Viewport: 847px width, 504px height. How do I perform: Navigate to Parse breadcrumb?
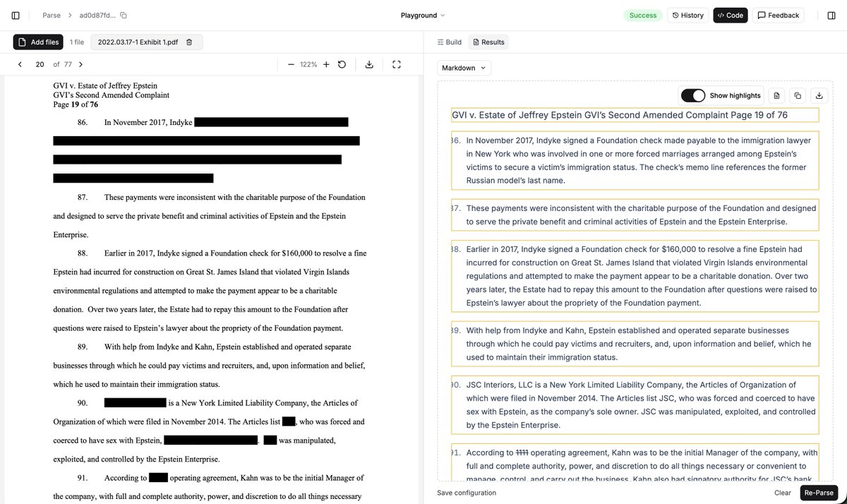(52, 15)
